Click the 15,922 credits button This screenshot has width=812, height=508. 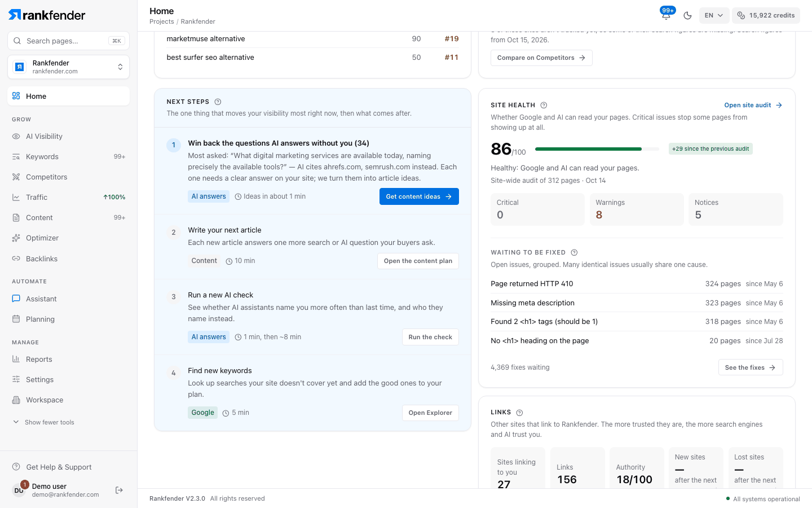click(766, 15)
